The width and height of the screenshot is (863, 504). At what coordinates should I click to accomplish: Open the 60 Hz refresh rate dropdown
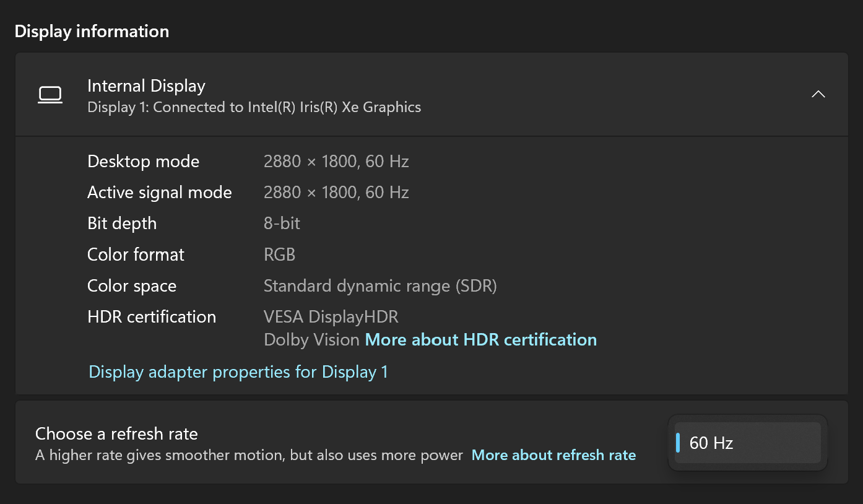pyautogui.click(x=747, y=443)
